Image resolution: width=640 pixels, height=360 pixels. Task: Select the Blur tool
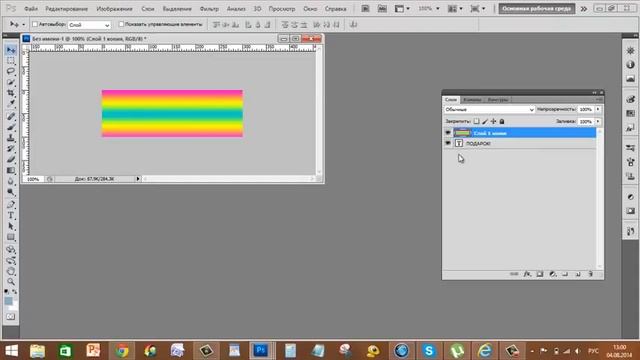coord(11,181)
